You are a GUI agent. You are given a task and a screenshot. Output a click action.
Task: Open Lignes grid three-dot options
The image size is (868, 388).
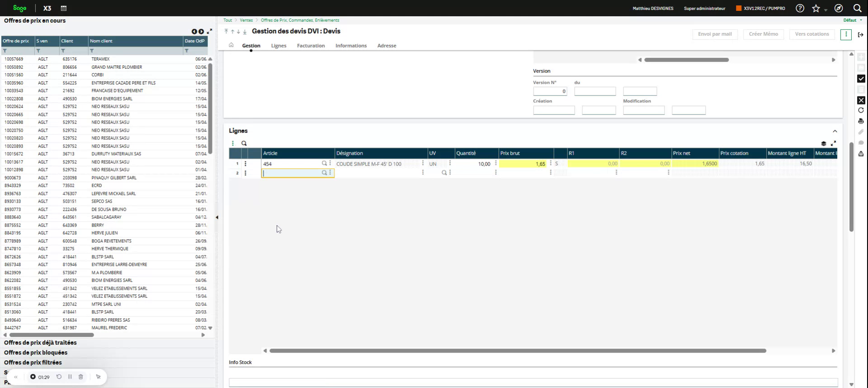233,143
